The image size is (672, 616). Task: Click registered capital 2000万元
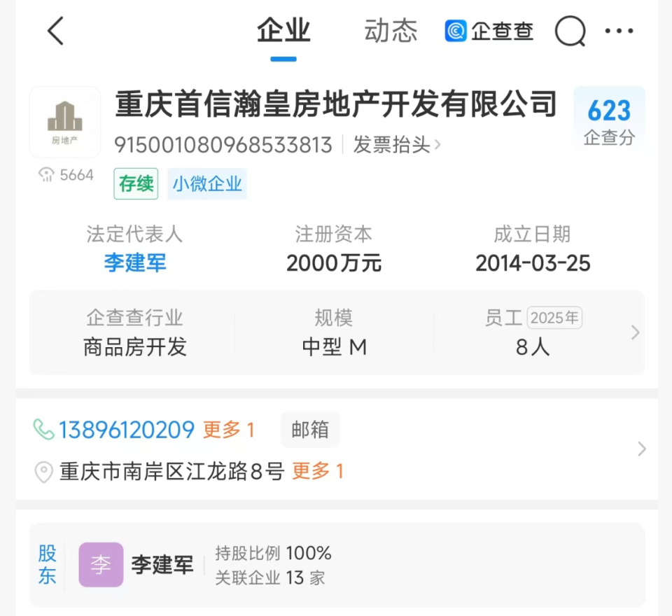pos(334,262)
